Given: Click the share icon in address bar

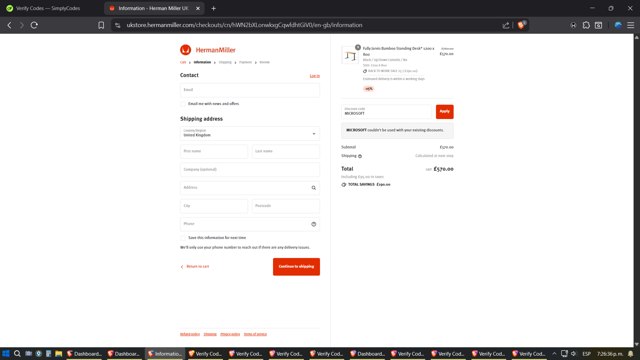Looking at the screenshot, I should tap(506, 25).
